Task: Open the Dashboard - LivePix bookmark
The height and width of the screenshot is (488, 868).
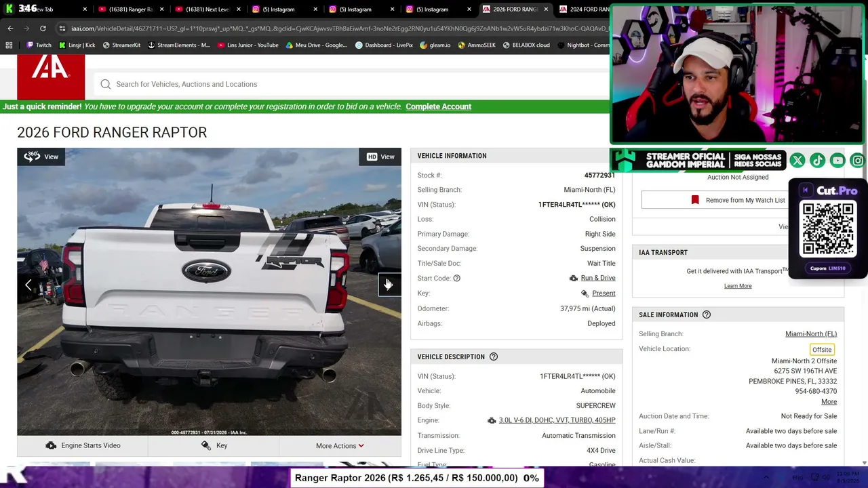Action: 384,45
